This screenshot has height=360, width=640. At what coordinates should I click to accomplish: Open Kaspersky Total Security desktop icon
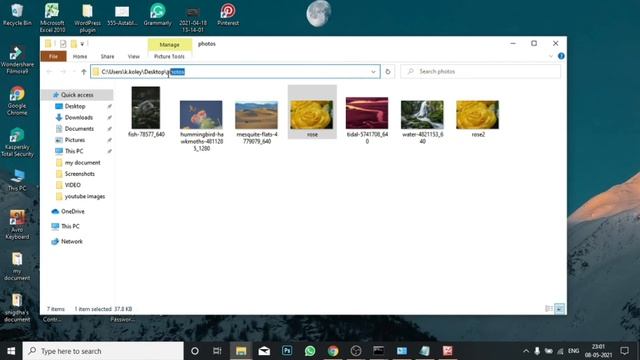17,142
